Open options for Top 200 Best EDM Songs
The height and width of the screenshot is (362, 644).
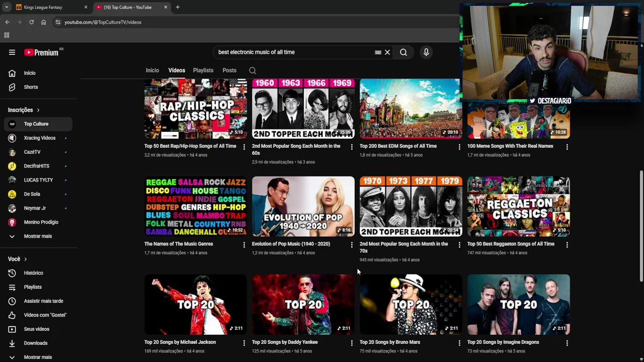(x=459, y=147)
